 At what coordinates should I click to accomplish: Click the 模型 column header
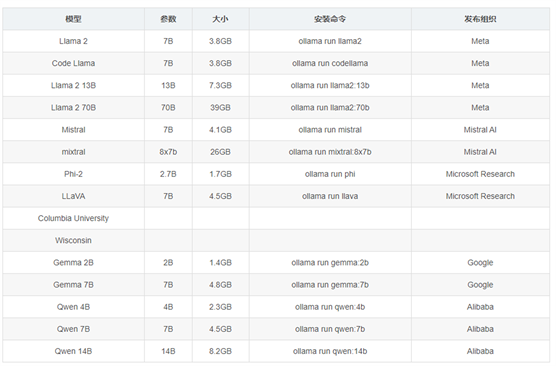[x=73, y=19]
